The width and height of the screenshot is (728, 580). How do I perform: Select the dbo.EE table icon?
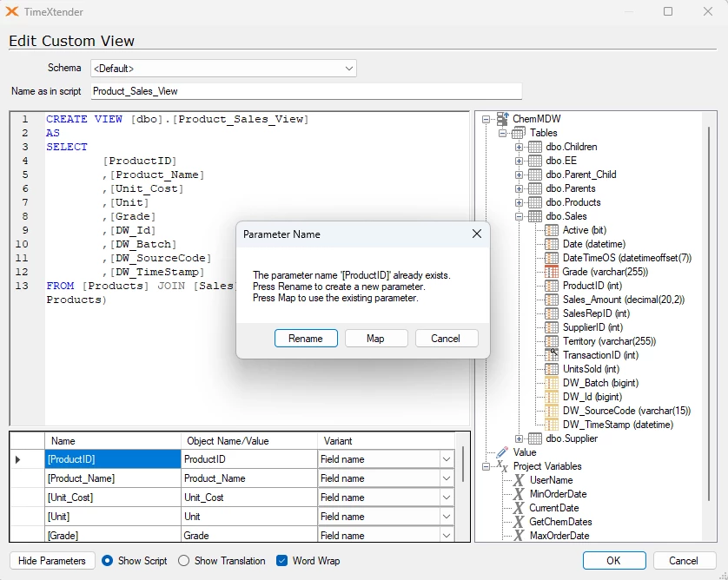(x=535, y=161)
